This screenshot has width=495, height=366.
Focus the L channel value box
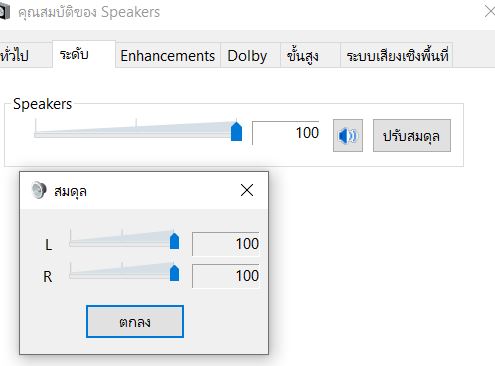coord(226,244)
